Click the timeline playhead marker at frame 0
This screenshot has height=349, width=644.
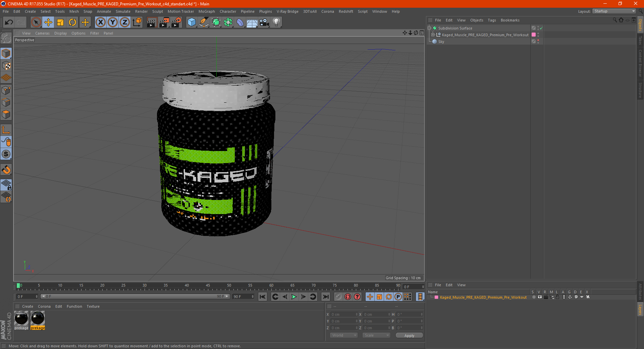(x=18, y=286)
